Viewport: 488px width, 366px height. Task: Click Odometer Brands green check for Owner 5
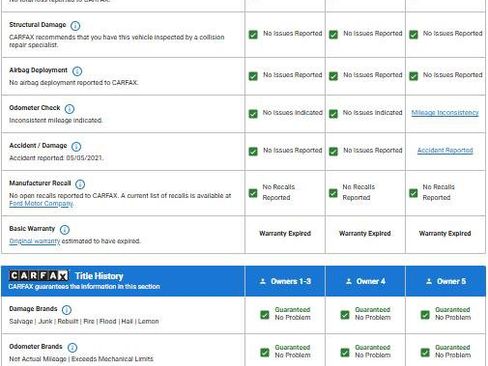[x=425, y=352]
